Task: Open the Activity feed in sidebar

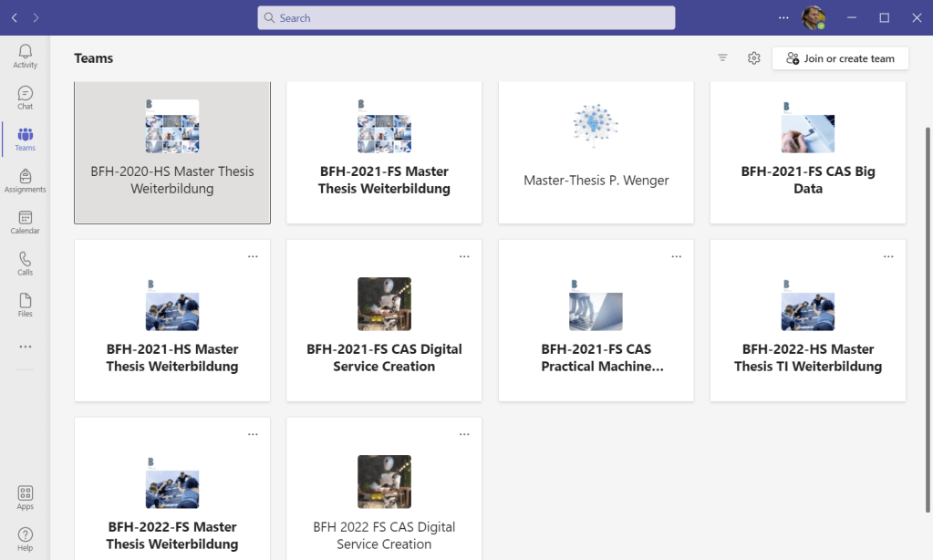Action: 25,57
